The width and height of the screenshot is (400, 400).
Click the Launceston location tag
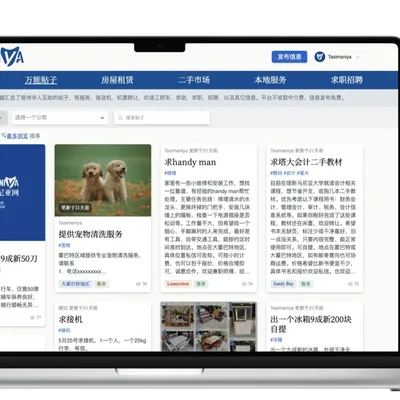[178, 284]
